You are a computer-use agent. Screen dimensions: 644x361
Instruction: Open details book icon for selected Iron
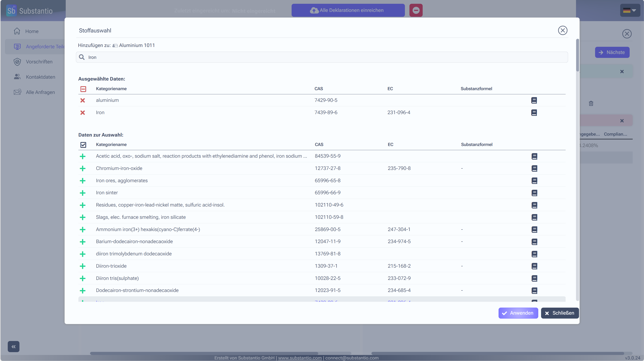tap(534, 113)
